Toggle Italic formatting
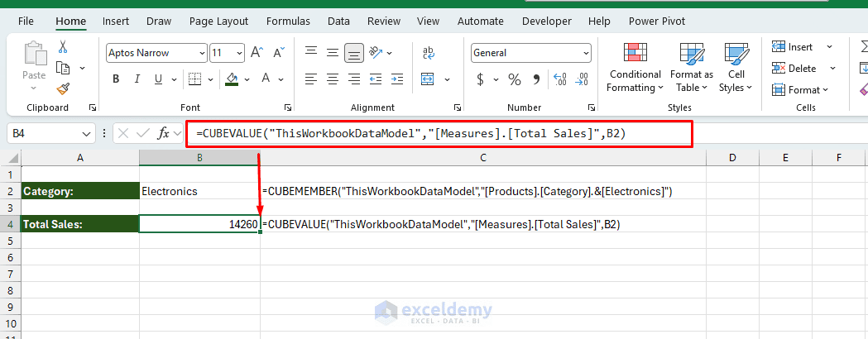Viewport: 868px width, 339px height. coord(137,79)
